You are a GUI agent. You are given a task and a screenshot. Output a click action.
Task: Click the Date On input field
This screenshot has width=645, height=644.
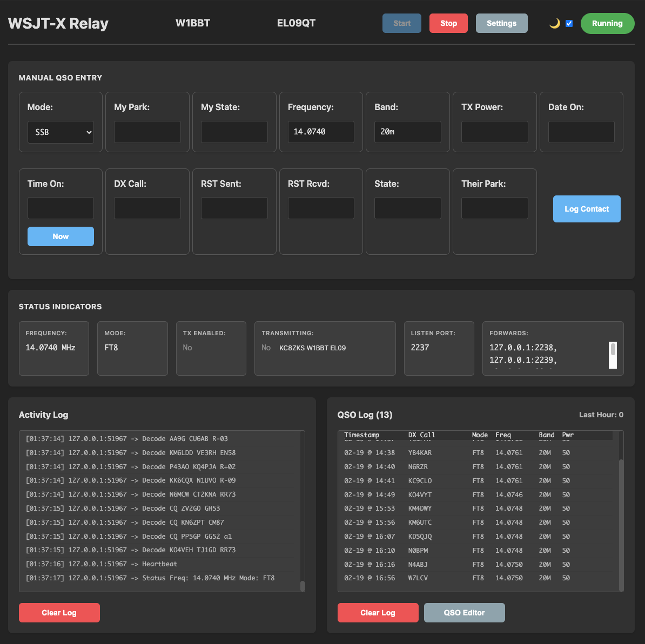pyautogui.click(x=581, y=132)
